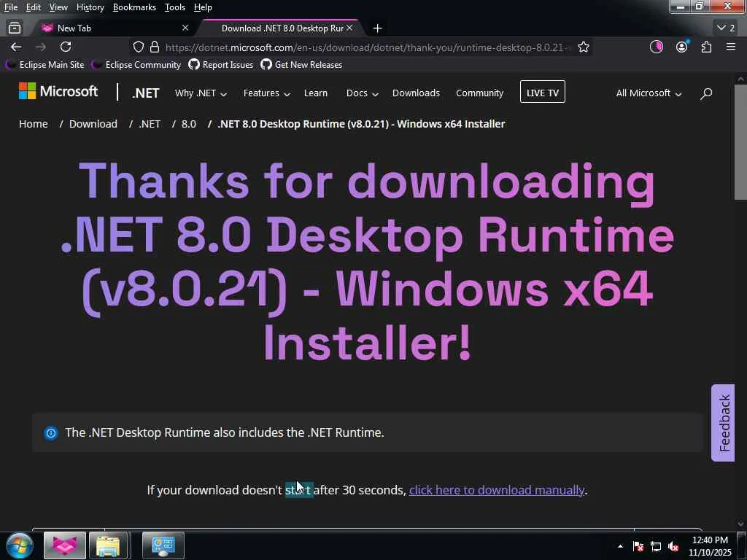Open the Firefox View icon in tab bar

coord(15,28)
